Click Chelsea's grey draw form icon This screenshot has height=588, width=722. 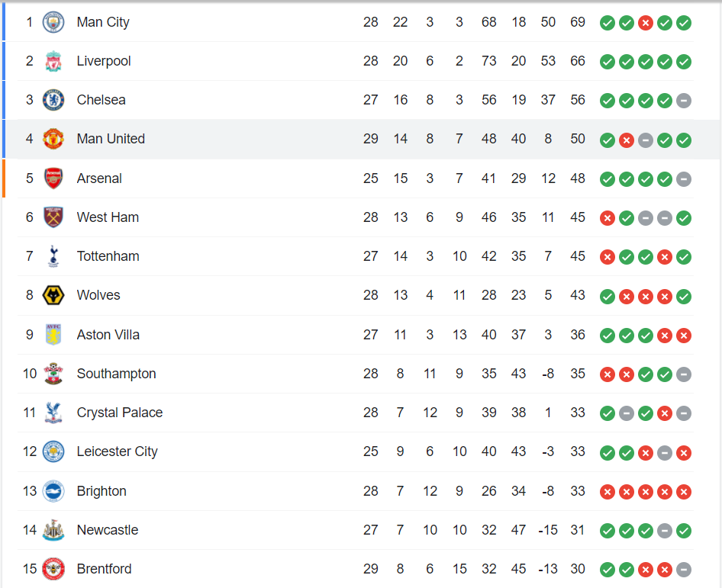click(x=684, y=101)
